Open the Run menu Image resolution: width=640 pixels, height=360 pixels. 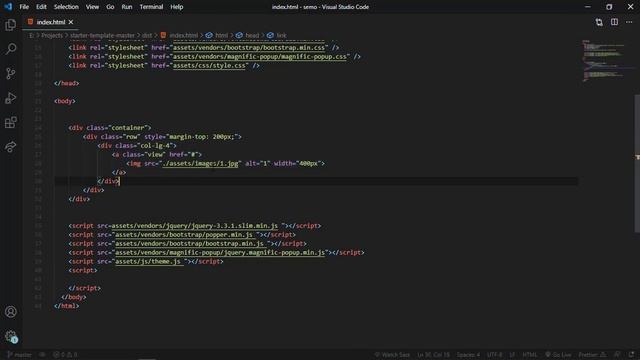[x=127, y=7]
